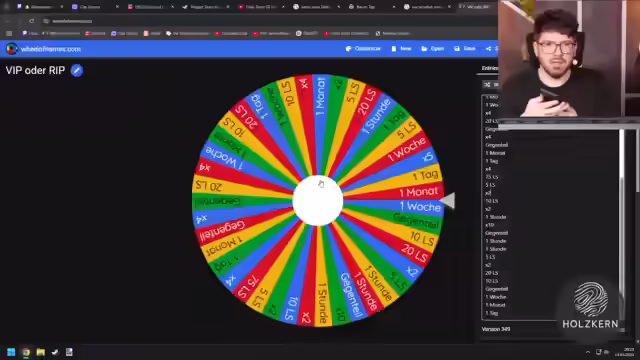Edit the wheel title with pencil icon
The height and width of the screenshot is (360, 640).
click(x=77, y=70)
